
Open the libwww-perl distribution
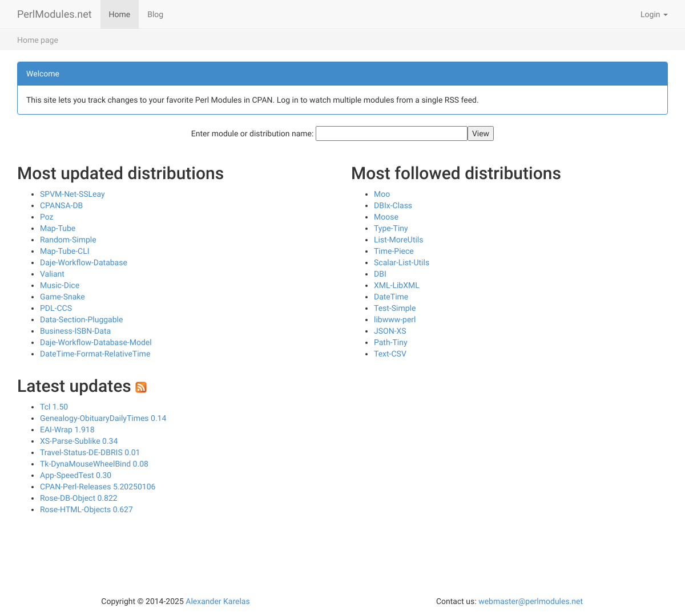point(394,319)
